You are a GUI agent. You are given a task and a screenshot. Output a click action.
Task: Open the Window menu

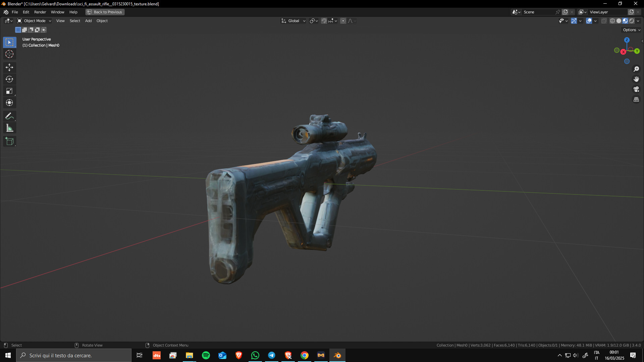click(57, 12)
